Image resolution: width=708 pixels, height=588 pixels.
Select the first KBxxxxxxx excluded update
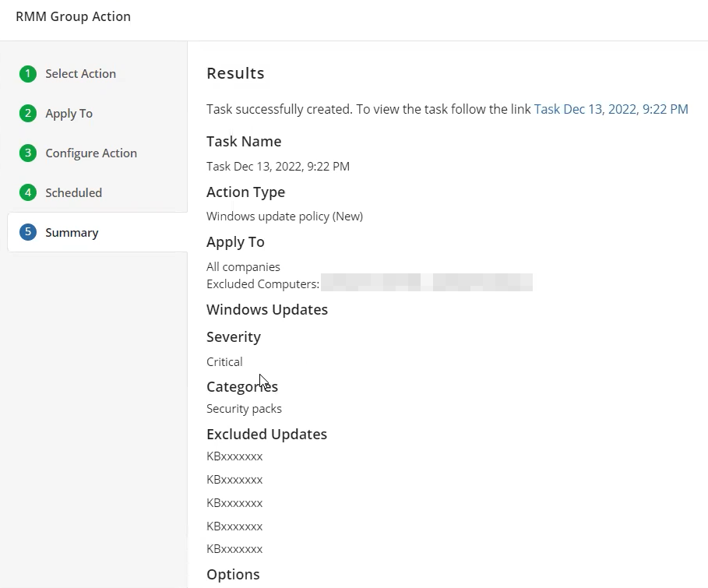click(234, 456)
